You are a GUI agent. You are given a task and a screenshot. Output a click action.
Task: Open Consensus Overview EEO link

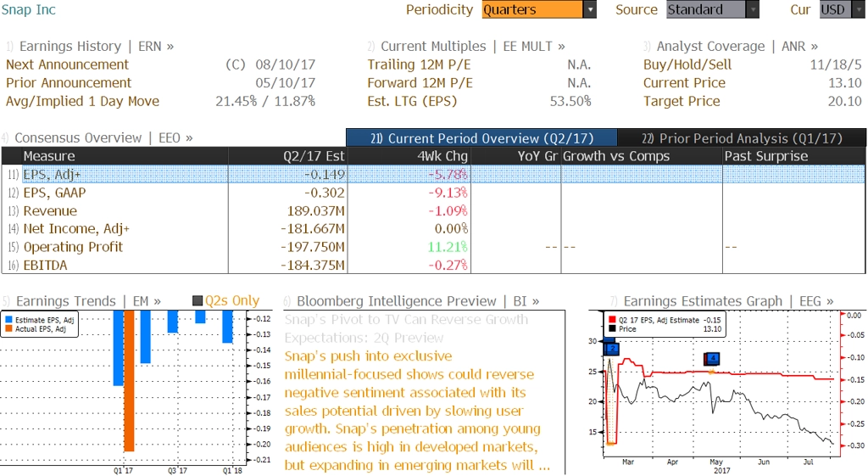103,137
